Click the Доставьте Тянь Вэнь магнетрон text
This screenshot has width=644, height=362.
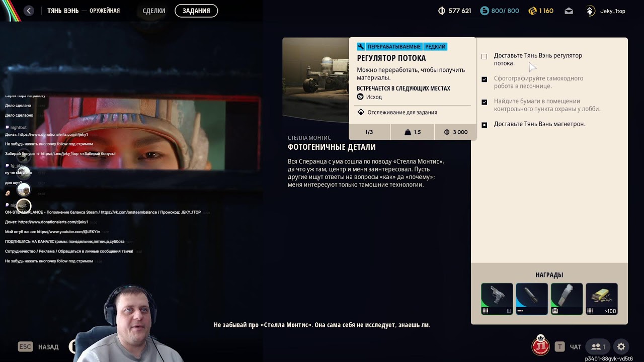pos(539,124)
